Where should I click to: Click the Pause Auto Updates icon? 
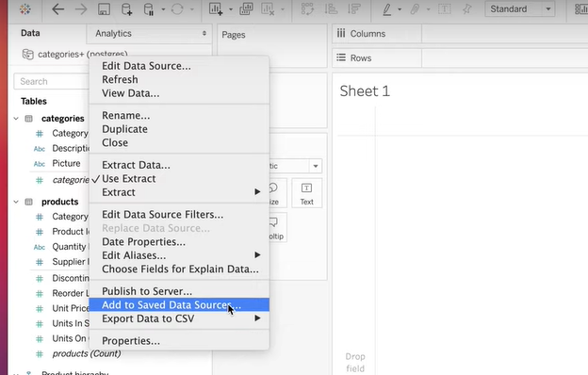click(x=149, y=9)
